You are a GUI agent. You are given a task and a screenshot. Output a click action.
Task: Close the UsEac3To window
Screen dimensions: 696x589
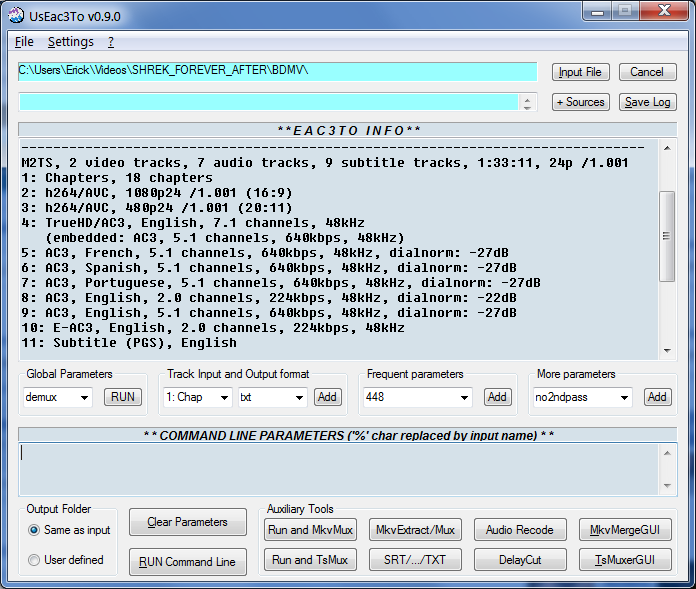click(664, 11)
